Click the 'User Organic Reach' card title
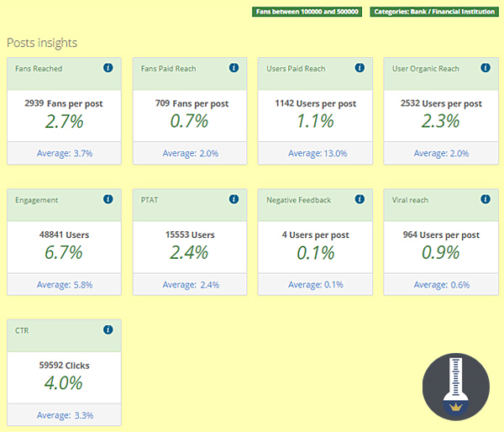The height and width of the screenshot is (432, 504). [x=425, y=69]
